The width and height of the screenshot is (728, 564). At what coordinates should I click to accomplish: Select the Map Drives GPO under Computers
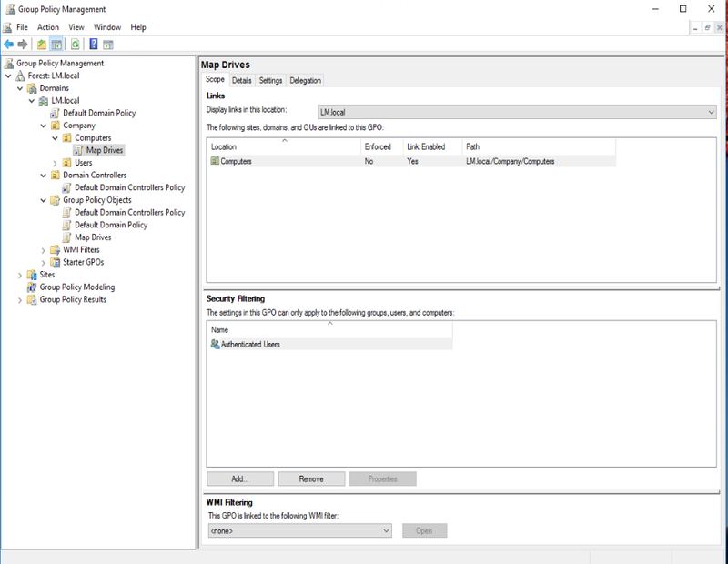click(105, 150)
